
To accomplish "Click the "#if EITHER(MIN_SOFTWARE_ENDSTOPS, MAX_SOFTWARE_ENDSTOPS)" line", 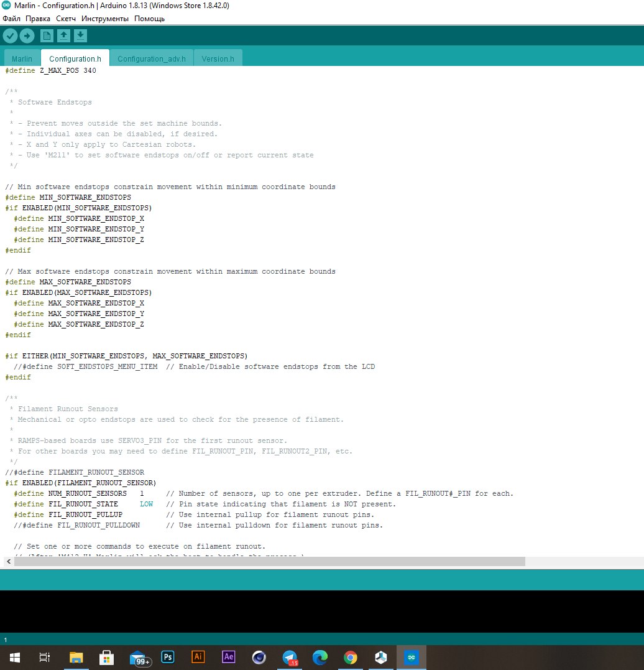I will click(126, 356).
